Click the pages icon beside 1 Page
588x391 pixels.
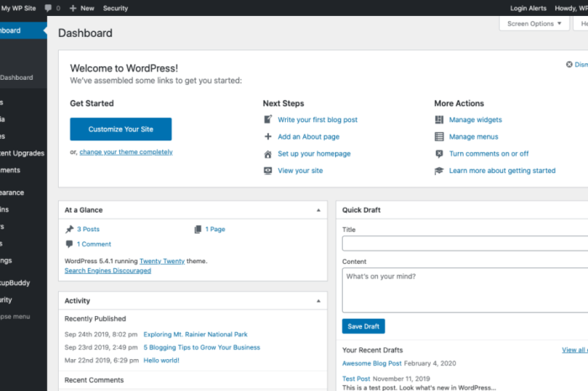click(x=197, y=230)
